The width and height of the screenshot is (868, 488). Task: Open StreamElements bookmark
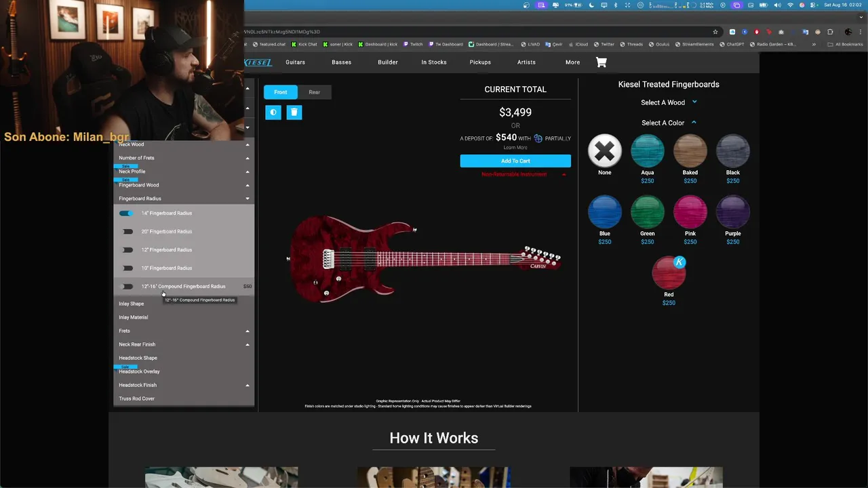click(694, 44)
